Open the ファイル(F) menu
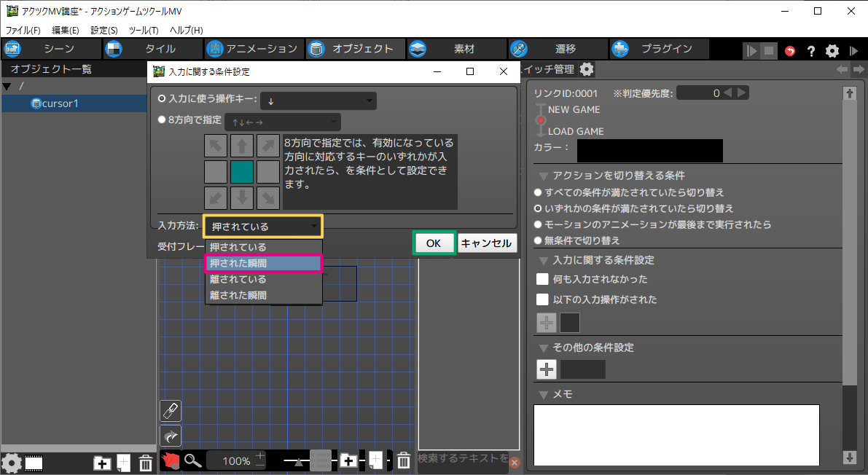 coord(23,31)
